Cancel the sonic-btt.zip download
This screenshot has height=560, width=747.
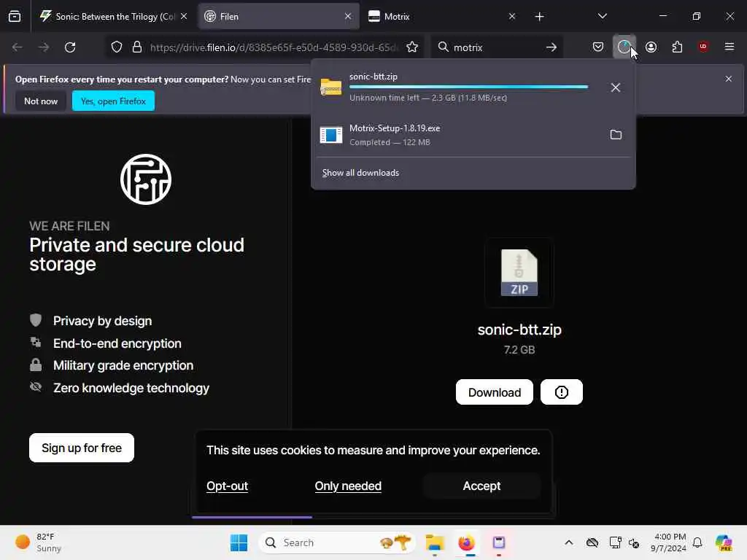(x=615, y=87)
